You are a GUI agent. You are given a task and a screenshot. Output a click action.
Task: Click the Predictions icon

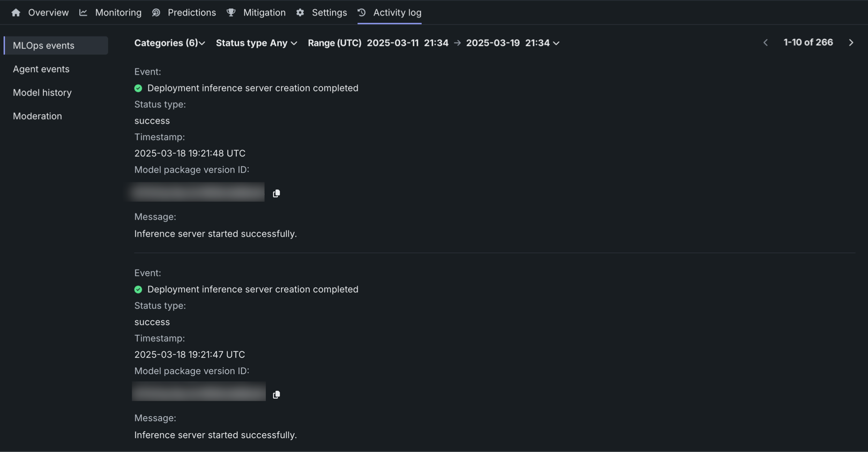(156, 12)
